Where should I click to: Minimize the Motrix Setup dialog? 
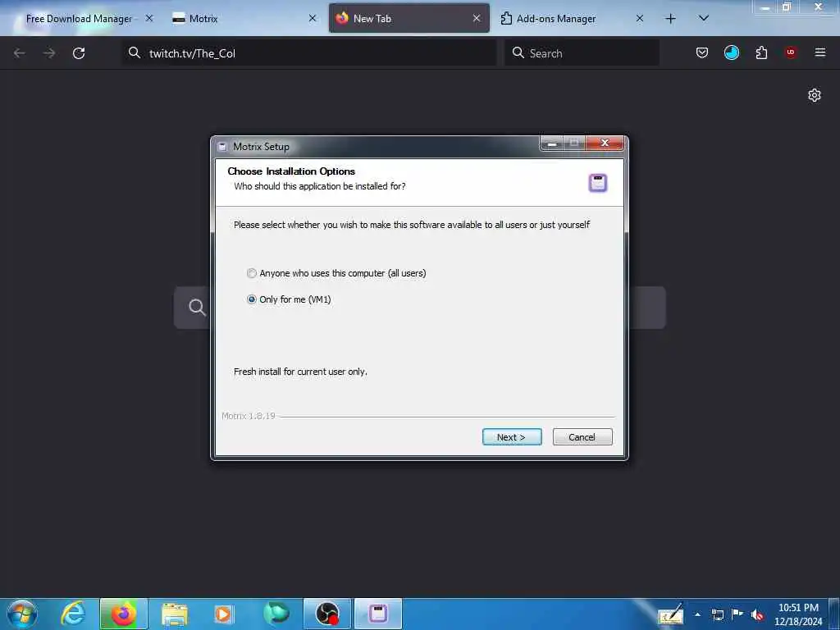(551, 143)
